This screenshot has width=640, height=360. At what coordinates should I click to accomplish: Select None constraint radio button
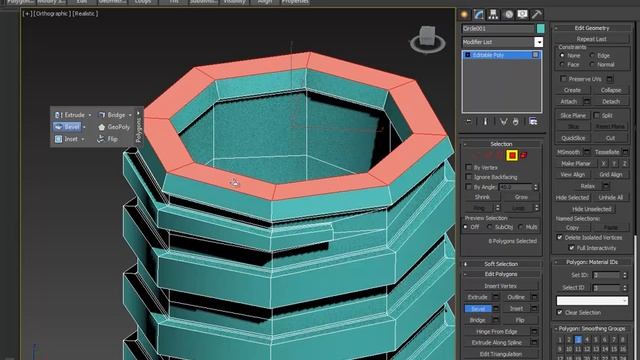pos(562,56)
